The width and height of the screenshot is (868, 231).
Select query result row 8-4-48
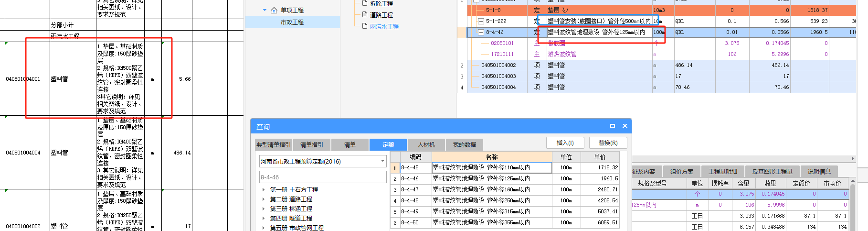[505, 200]
